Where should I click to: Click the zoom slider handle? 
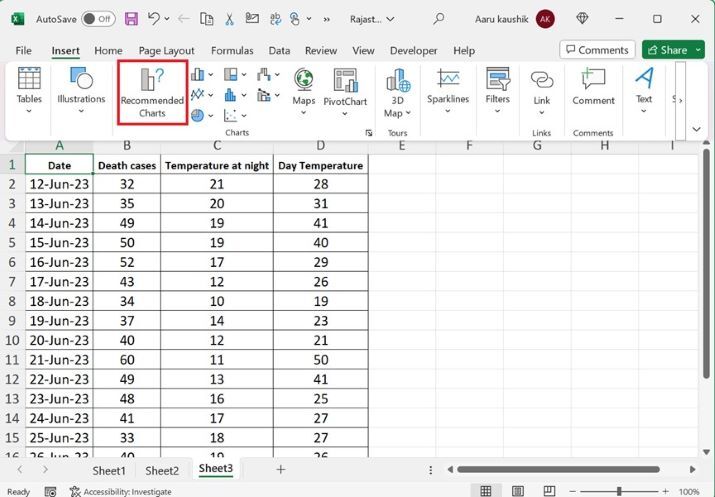pos(619,492)
